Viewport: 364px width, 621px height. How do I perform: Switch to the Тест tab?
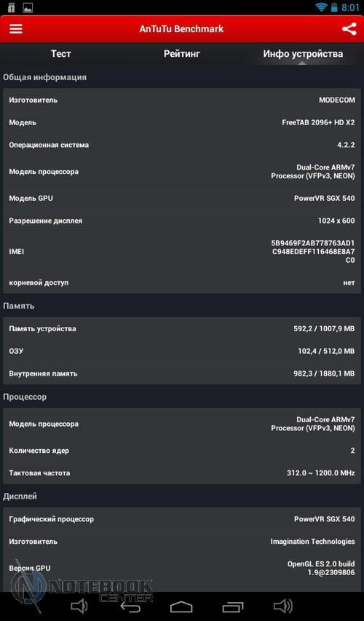pos(60,54)
